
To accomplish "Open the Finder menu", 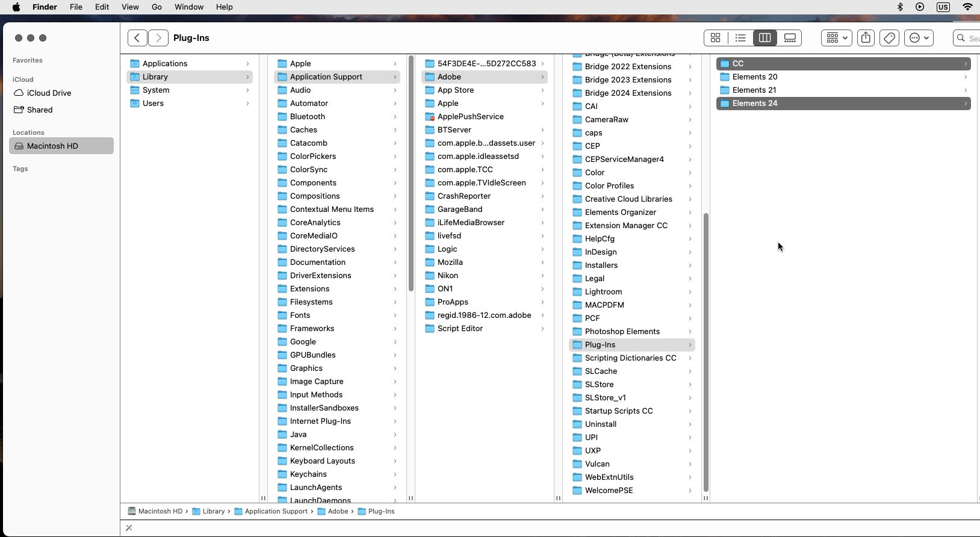I will point(45,7).
